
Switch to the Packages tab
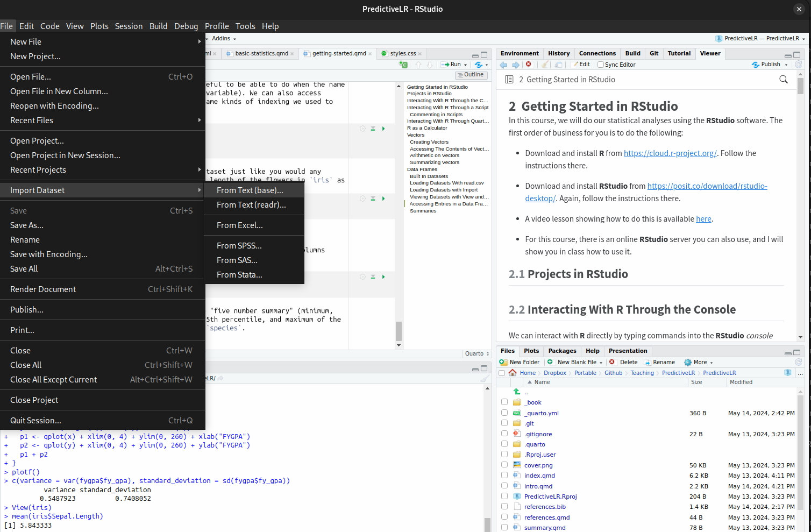click(563, 351)
